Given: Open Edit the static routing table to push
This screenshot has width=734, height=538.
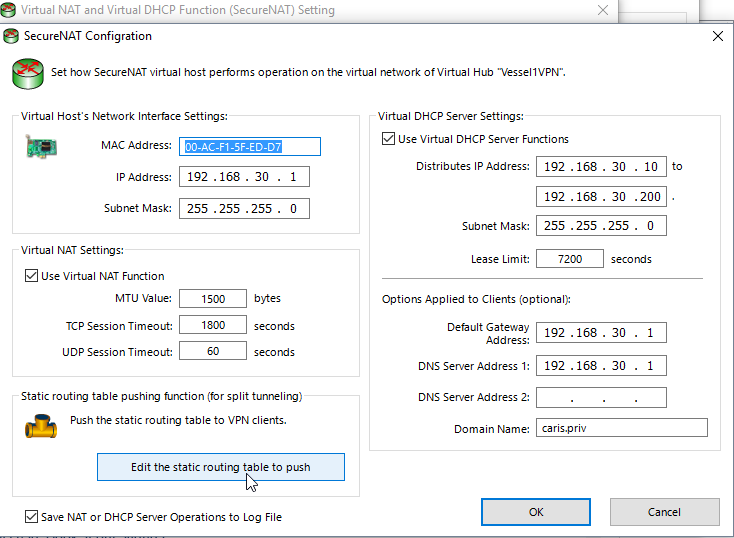Looking at the screenshot, I should click(221, 467).
